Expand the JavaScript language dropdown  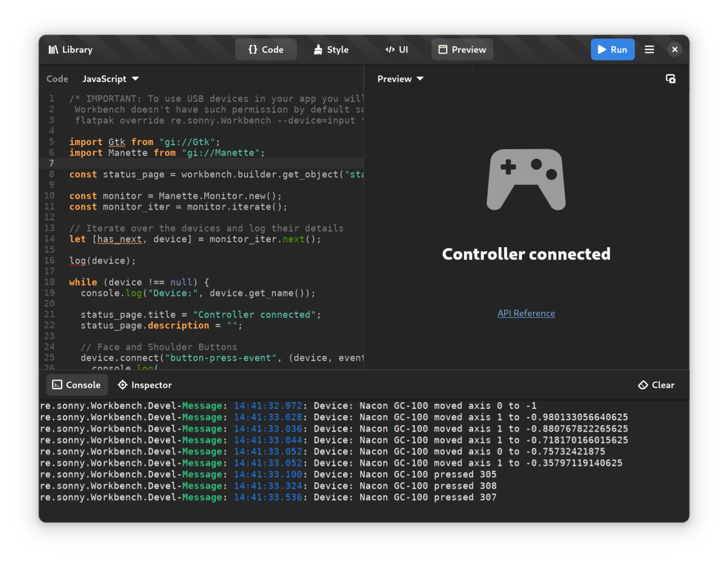110,79
